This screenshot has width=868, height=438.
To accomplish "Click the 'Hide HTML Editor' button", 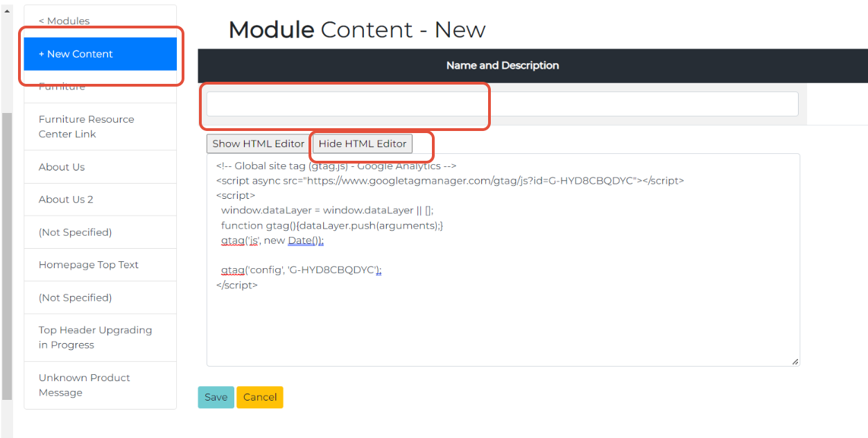I will tap(363, 143).
